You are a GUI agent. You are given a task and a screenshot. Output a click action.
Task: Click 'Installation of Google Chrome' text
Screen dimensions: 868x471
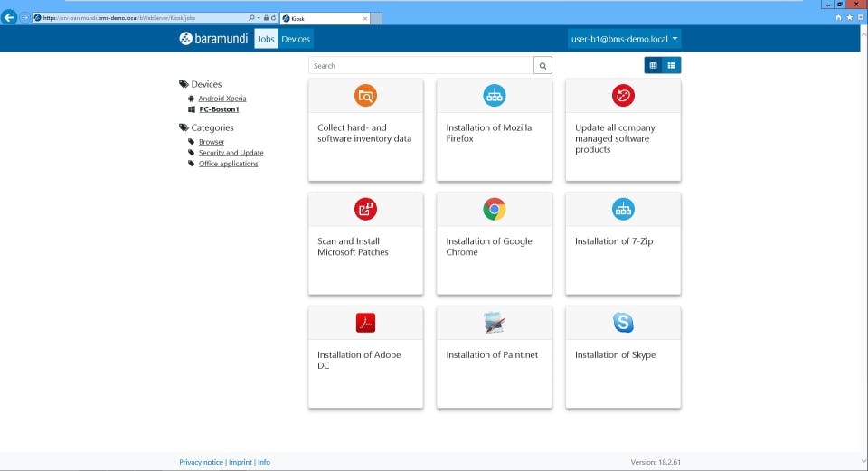pos(489,246)
